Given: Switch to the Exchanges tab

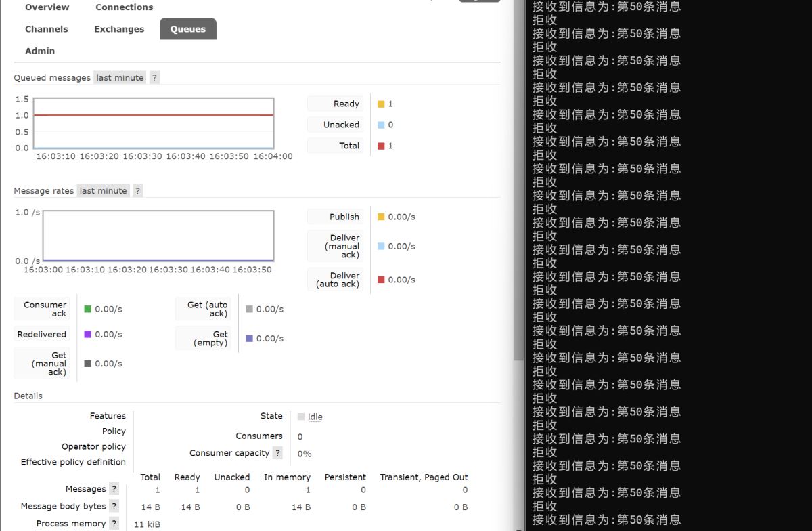Looking at the screenshot, I should pos(119,29).
